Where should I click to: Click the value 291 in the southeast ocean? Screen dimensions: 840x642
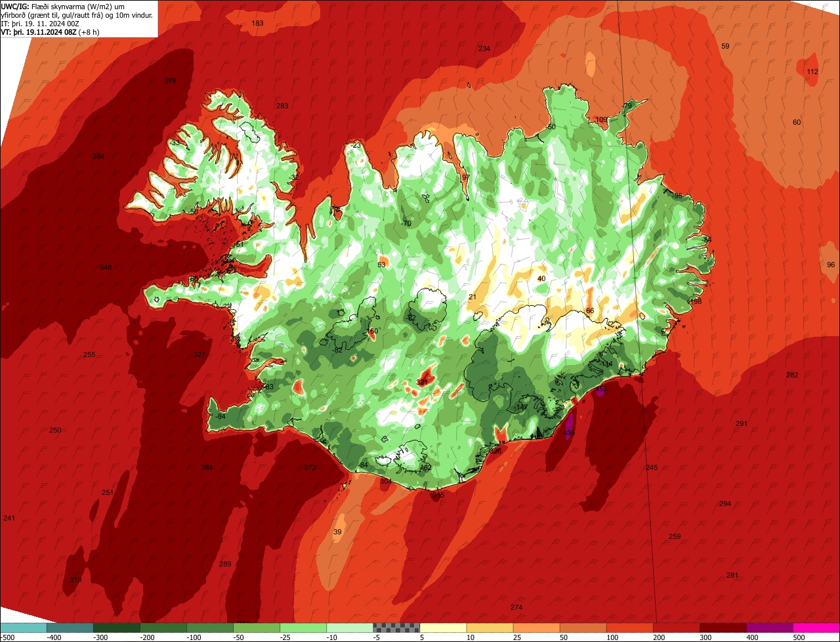click(742, 423)
